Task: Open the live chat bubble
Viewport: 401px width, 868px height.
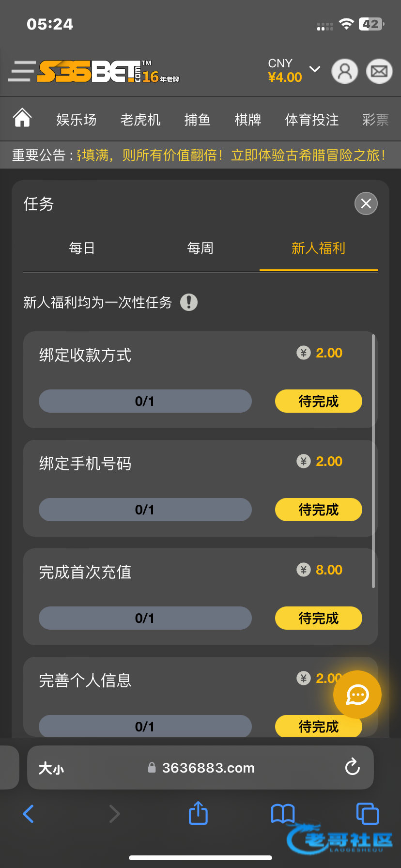Action: coord(357,695)
